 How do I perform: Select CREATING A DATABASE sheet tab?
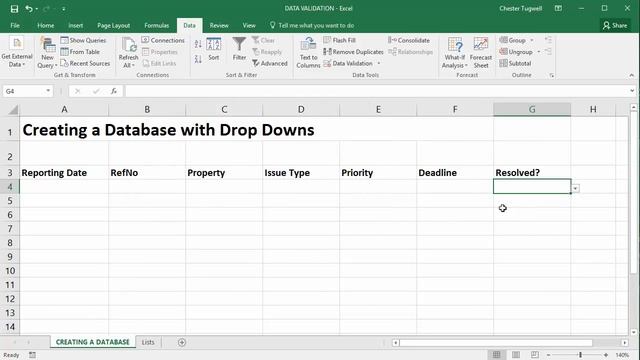[x=93, y=342]
